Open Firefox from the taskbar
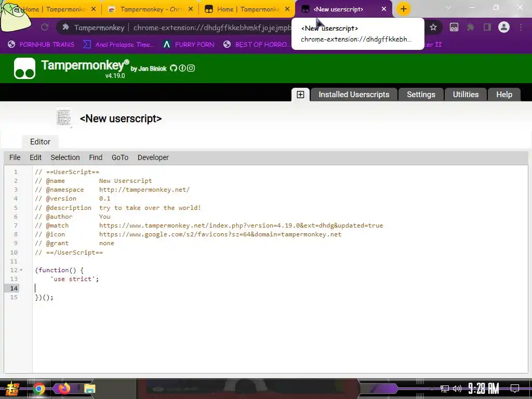Image resolution: width=532 pixels, height=399 pixels. [64, 389]
